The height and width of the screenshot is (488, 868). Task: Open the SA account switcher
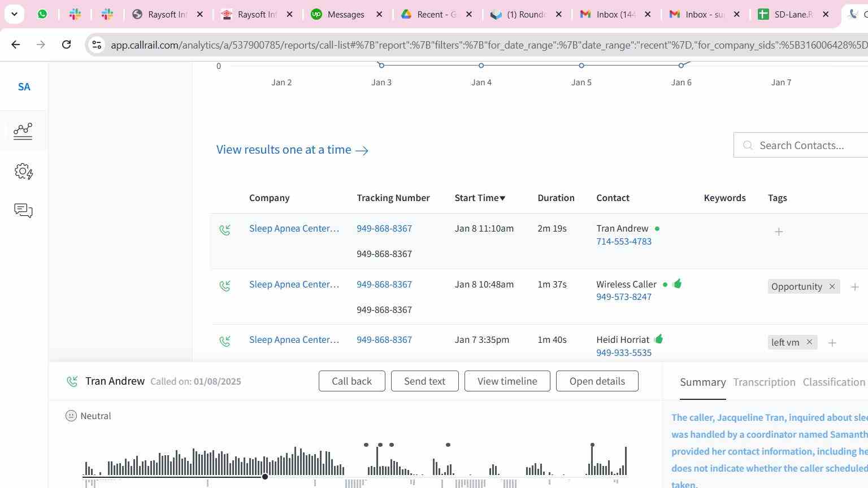point(24,87)
